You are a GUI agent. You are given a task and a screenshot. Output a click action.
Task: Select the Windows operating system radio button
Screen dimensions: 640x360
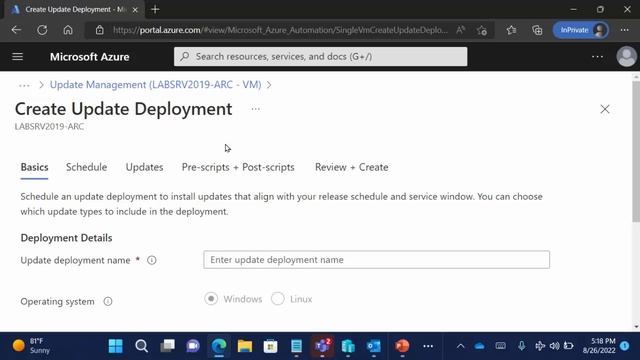click(x=211, y=299)
